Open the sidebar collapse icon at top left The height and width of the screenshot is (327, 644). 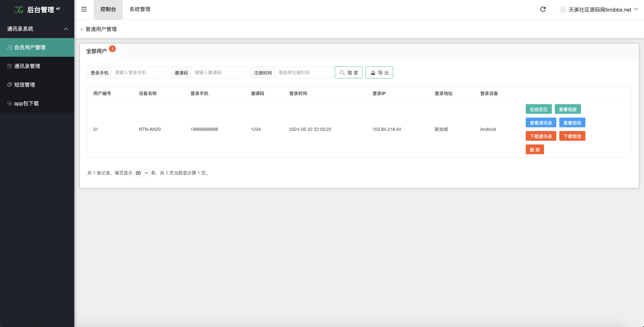[84, 9]
